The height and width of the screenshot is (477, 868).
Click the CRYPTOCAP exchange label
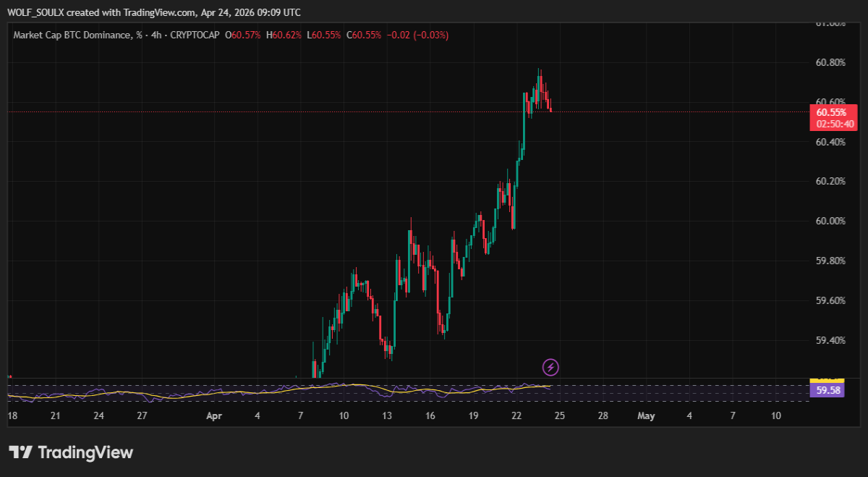(194, 35)
